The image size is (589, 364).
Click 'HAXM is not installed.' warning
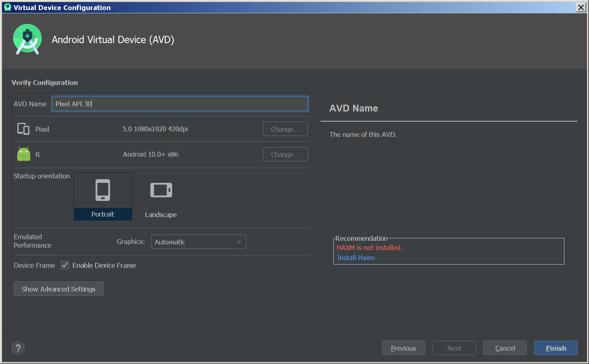click(x=369, y=248)
